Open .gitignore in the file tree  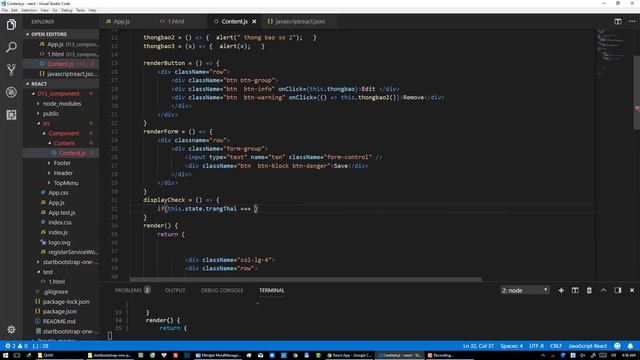[56, 291]
